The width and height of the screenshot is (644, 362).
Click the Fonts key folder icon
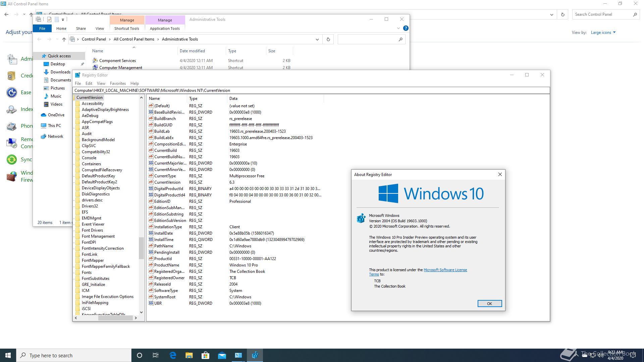tap(77, 273)
